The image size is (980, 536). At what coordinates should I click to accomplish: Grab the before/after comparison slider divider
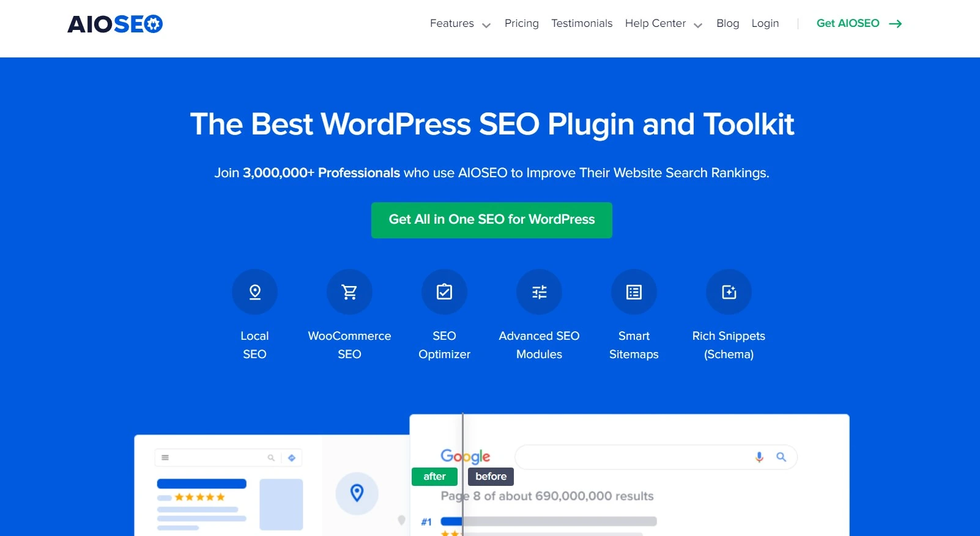[463, 476]
